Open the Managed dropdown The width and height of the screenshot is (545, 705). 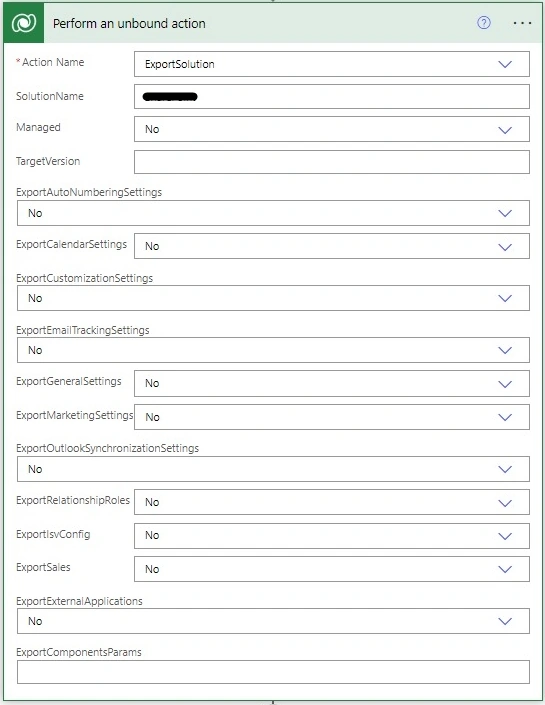[x=505, y=130]
